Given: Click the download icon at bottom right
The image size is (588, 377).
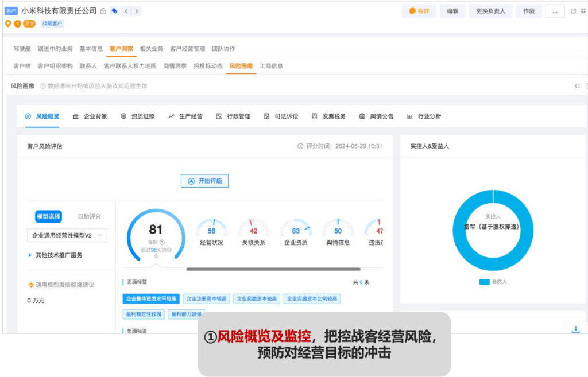Looking at the screenshot, I should pos(575,329).
